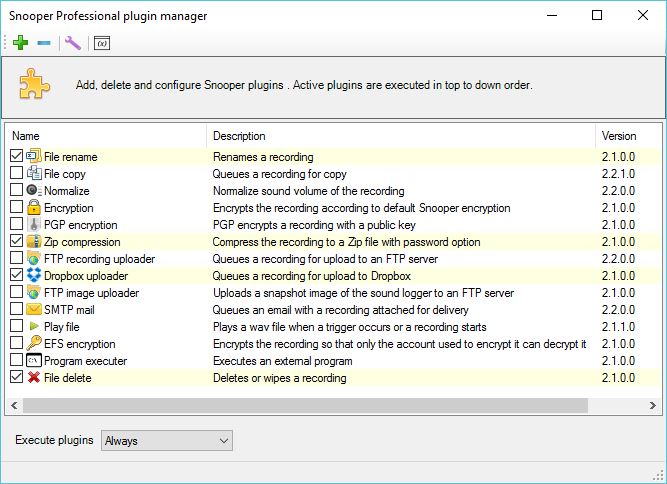Click the blue minus delete plugin icon
Viewport: 667px width, 484px height.
click(44, 43)
